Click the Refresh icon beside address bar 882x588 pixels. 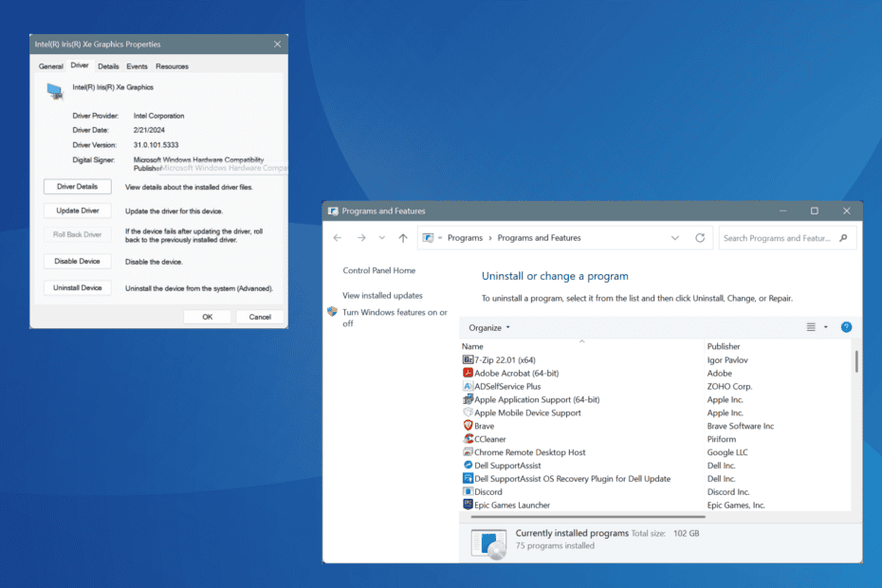pyautogui.click(x=700, y=238)
